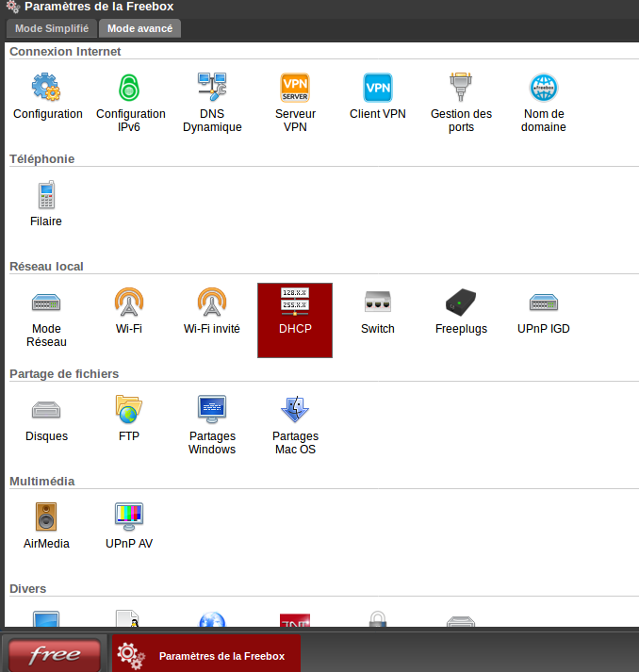Image resolution: width=639 pixels, height=672 pixels.
Task: Click the window title gear icon
Action: [x=13, y=7]
